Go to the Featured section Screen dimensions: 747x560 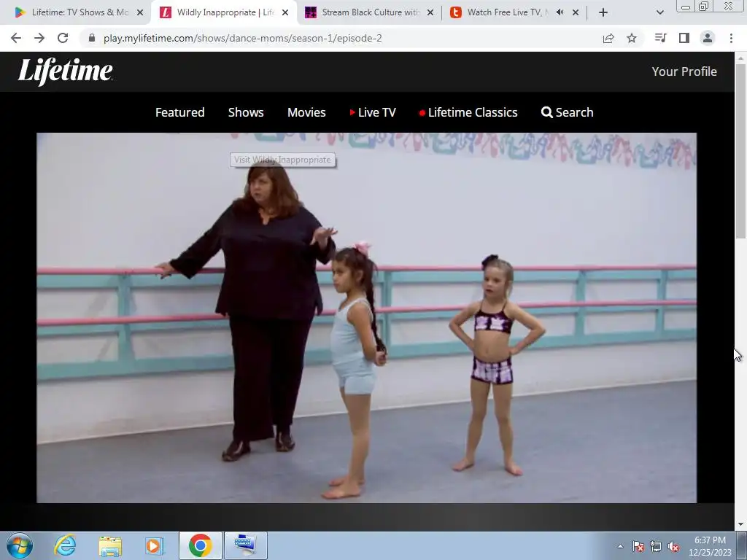click(179, 112)
